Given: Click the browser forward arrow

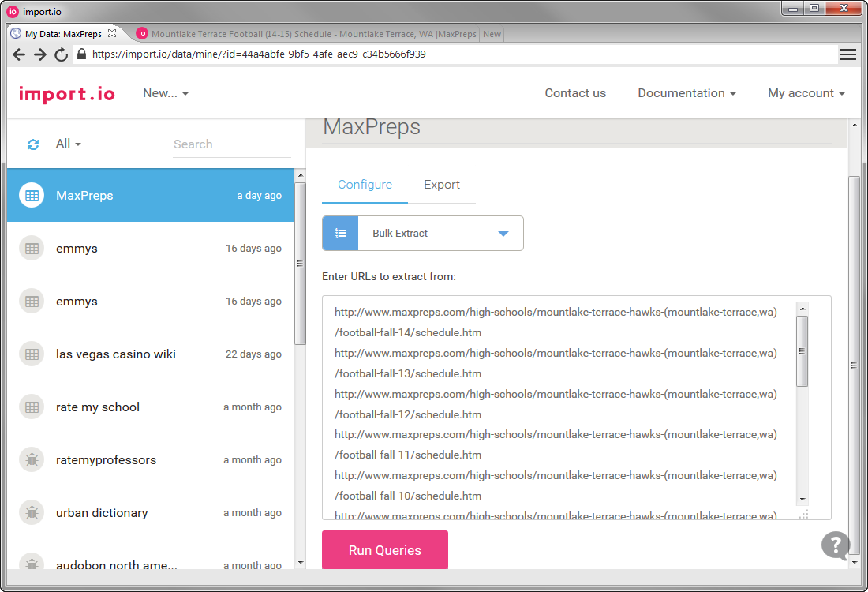Looking at the screenshot, I should coord(40,54).
